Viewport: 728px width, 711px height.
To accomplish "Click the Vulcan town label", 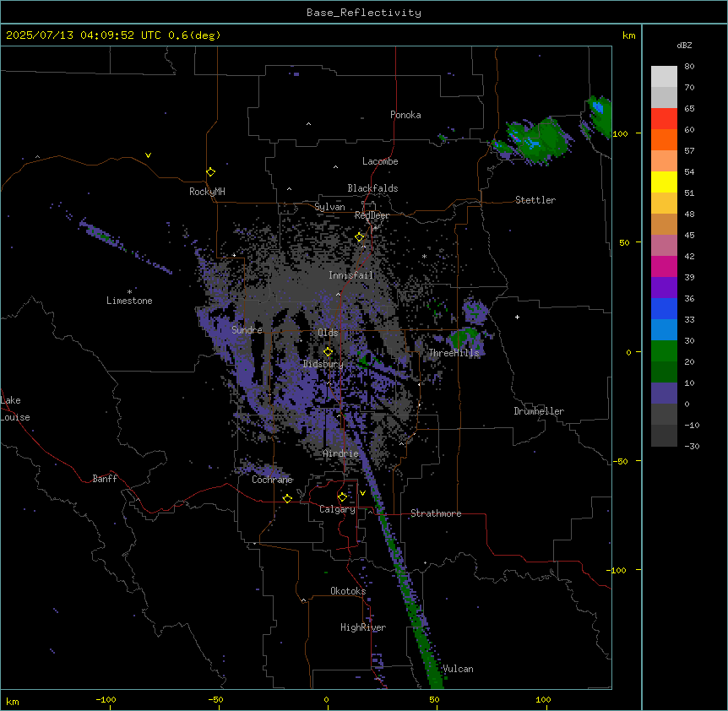I will pyautogui.click(x=458, y=669).
